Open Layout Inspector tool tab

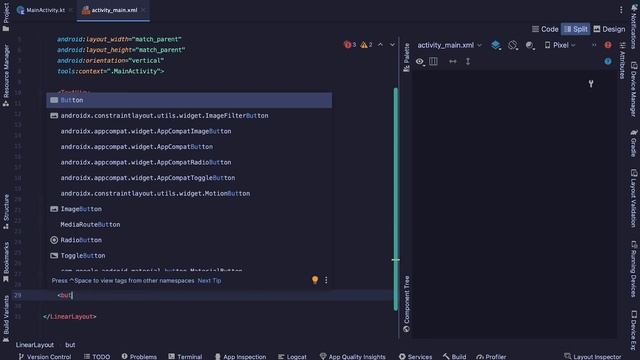[x=593, y=356]
